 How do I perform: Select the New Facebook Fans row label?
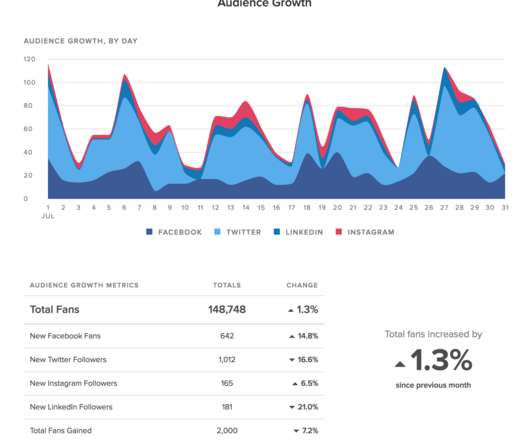coord(65,336)
